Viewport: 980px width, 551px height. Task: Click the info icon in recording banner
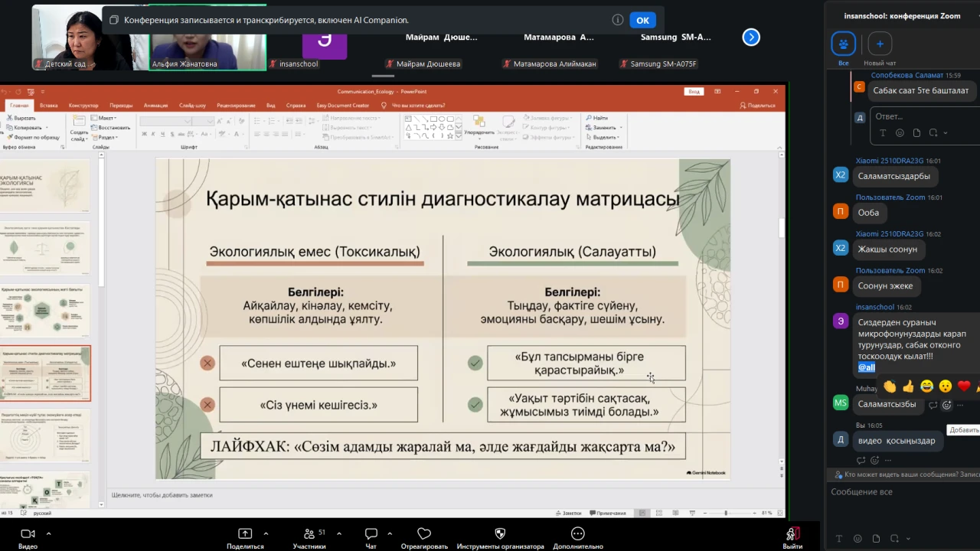coord(617,20)
